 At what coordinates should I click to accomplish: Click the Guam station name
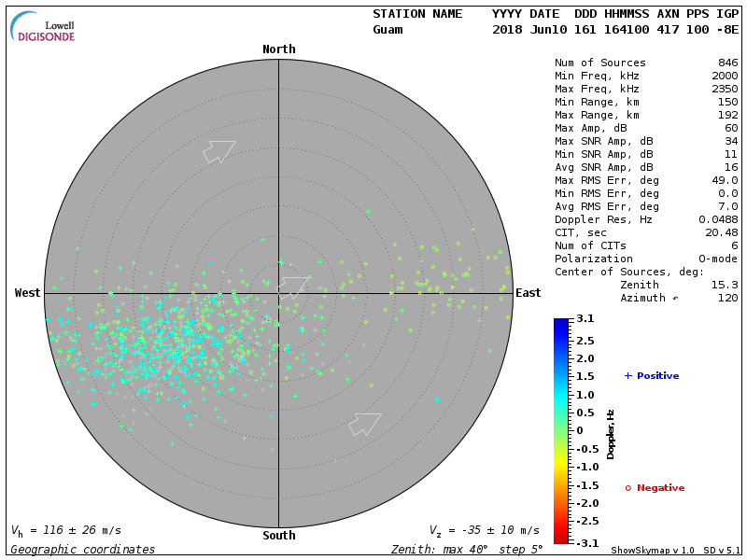[388, 30]
